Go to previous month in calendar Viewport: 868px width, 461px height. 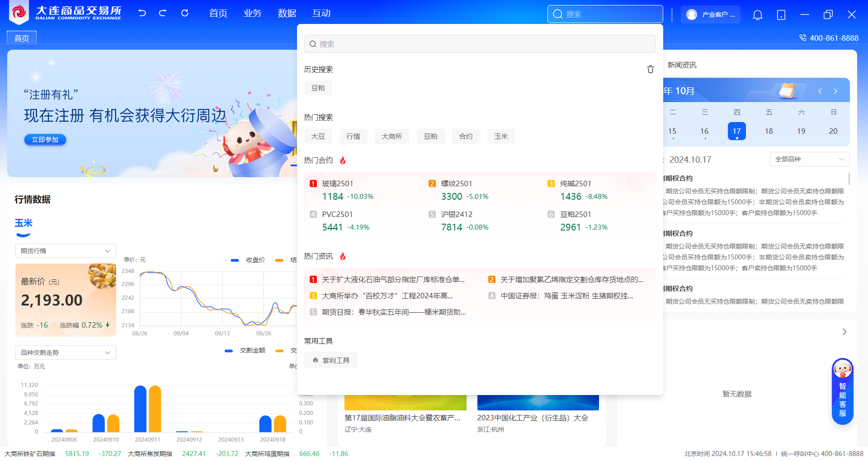[x=820, y=91]
